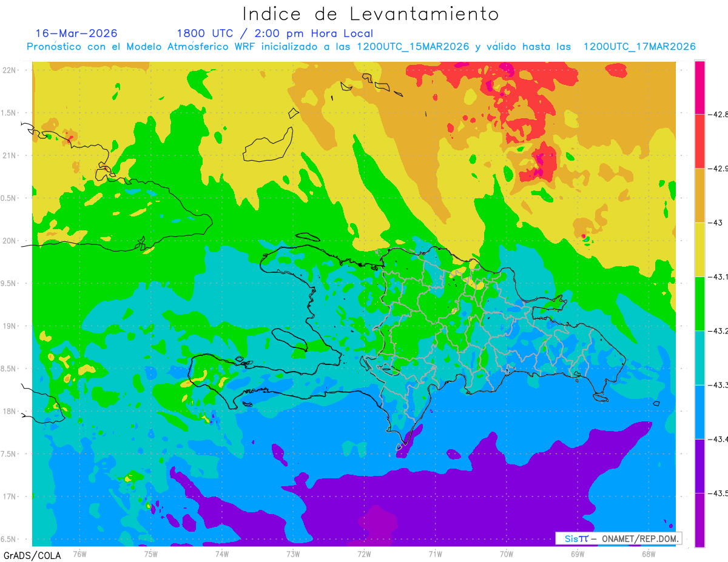
Task: Select the date text '16-Mar-2026'
Action: click(x=76, y=33)
